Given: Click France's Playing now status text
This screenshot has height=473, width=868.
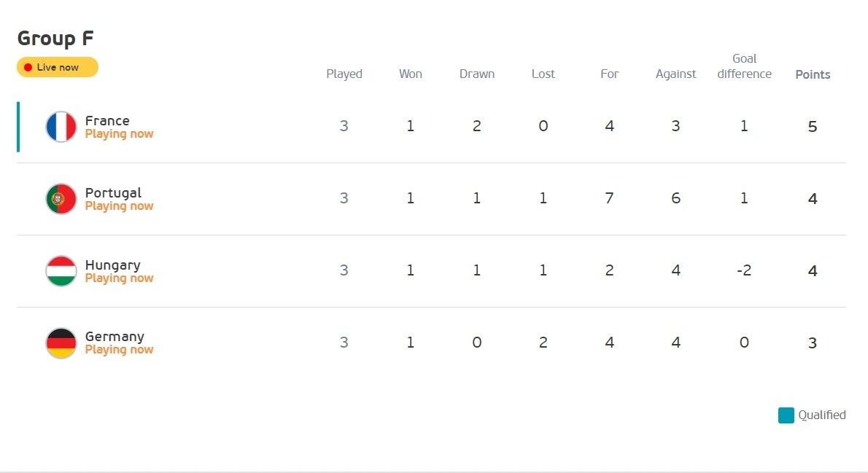Looking at the screenshot, I should pos(119,134).
